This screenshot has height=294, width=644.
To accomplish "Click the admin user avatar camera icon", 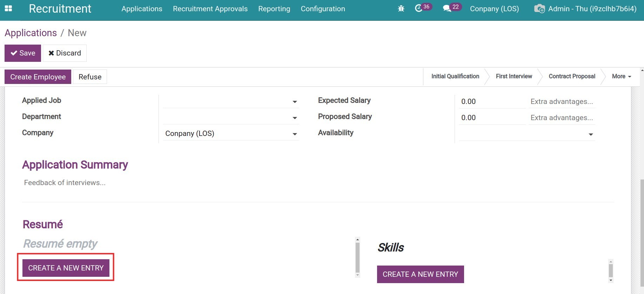I will (539, 9).
